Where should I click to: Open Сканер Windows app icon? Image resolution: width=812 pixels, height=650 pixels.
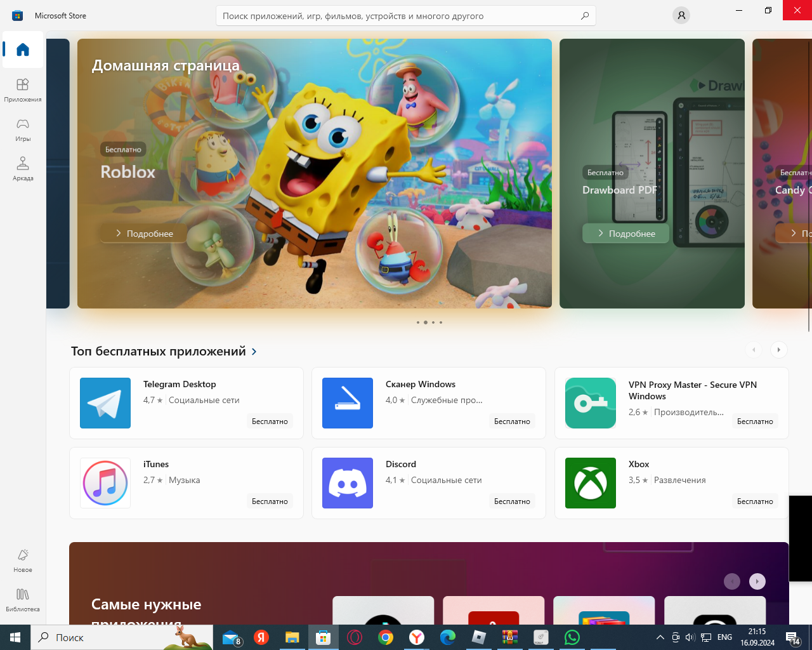[x=348, y=403]
